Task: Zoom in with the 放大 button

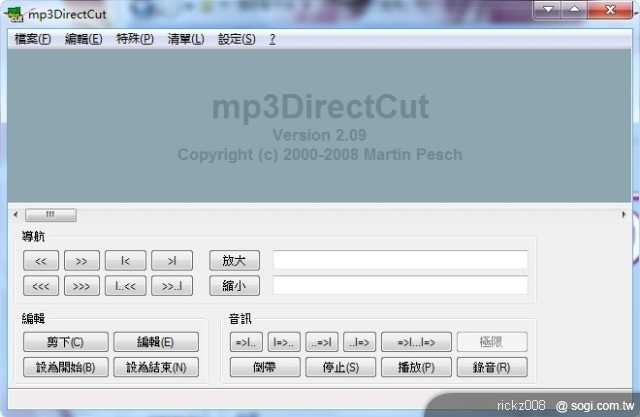Action: pyautogui.click(x=234, y=261)
